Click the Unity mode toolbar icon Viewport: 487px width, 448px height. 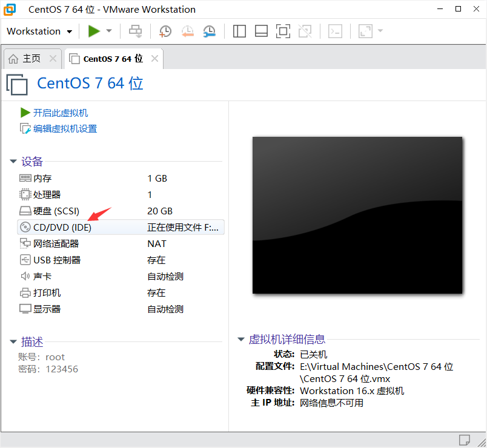pyautogui.click(x=305, y=31)
